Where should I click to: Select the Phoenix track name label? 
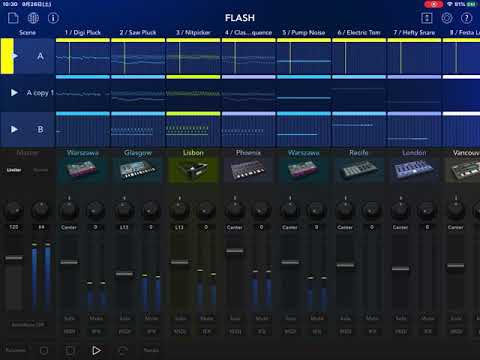point(248,153)
